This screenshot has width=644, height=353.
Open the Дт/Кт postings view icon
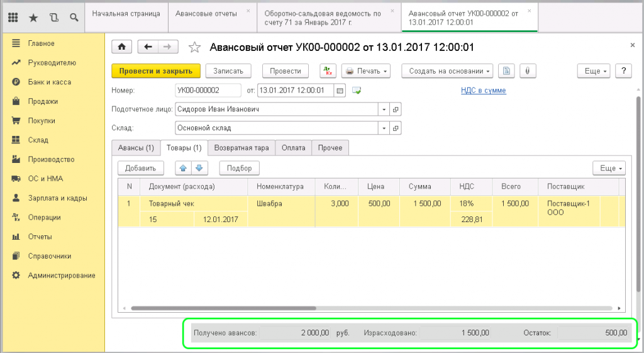328,71
